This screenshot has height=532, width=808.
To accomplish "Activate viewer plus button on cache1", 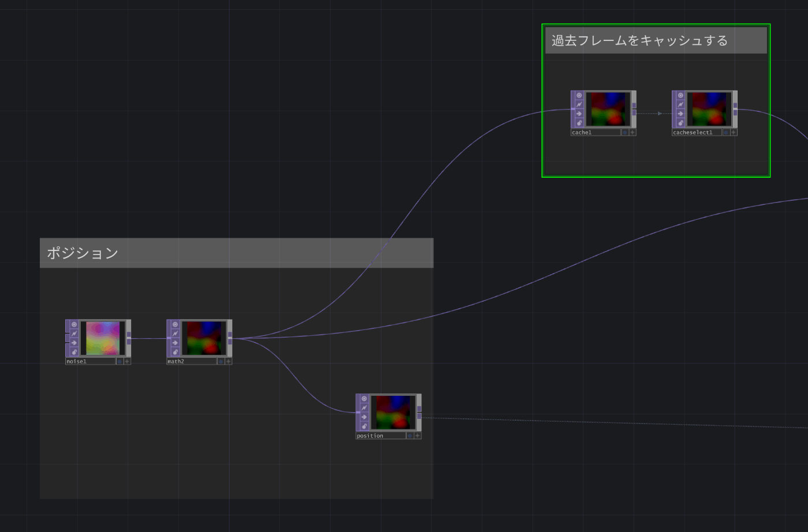I will click(633, 132).
